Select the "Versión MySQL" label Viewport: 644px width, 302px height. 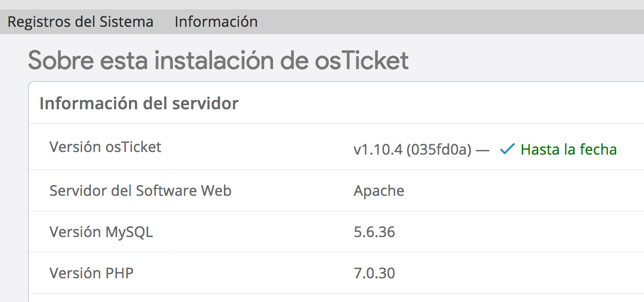point(101,232)
